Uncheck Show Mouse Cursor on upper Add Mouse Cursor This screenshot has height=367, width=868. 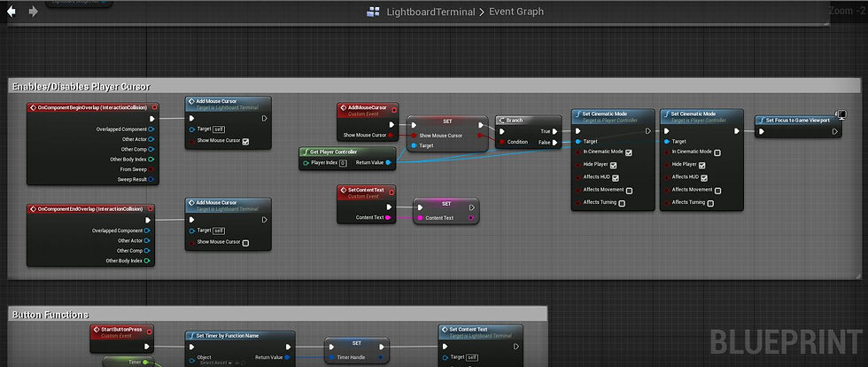[x=245, y=141]
